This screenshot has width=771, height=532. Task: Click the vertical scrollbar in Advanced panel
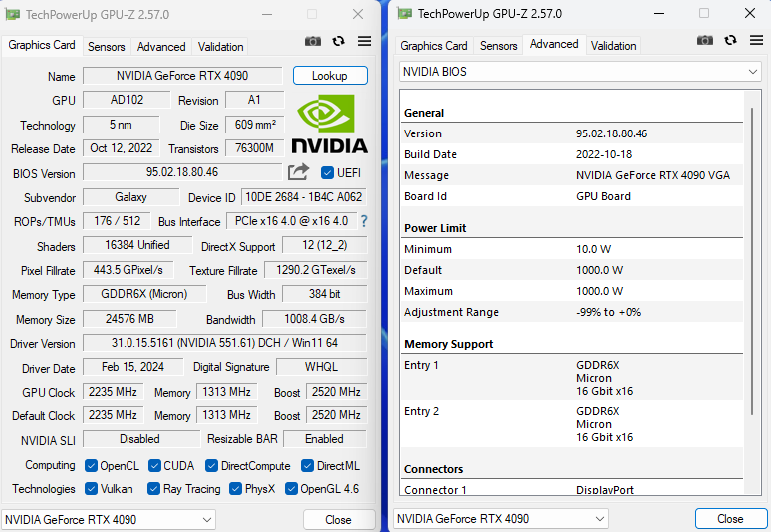tap(752, 261)
